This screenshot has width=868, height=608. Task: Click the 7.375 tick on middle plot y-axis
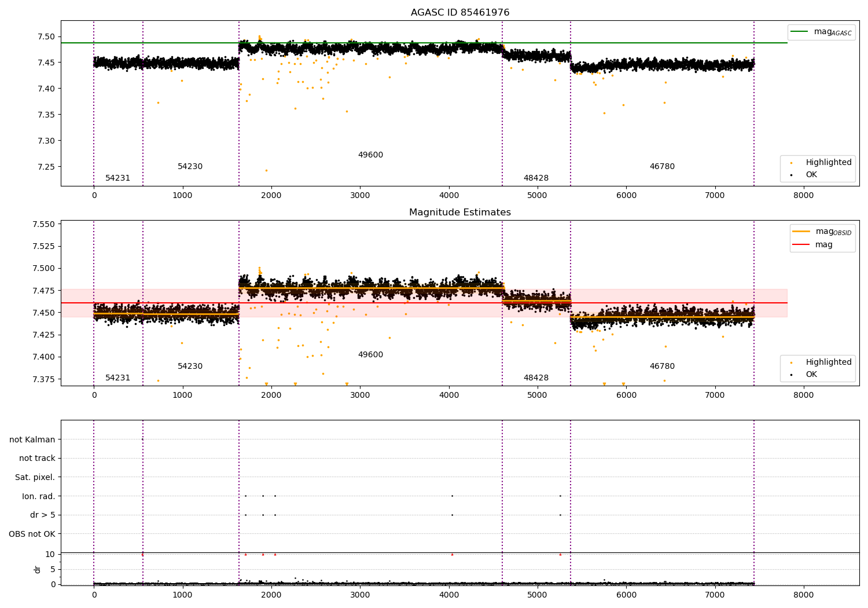pos(44,379)
